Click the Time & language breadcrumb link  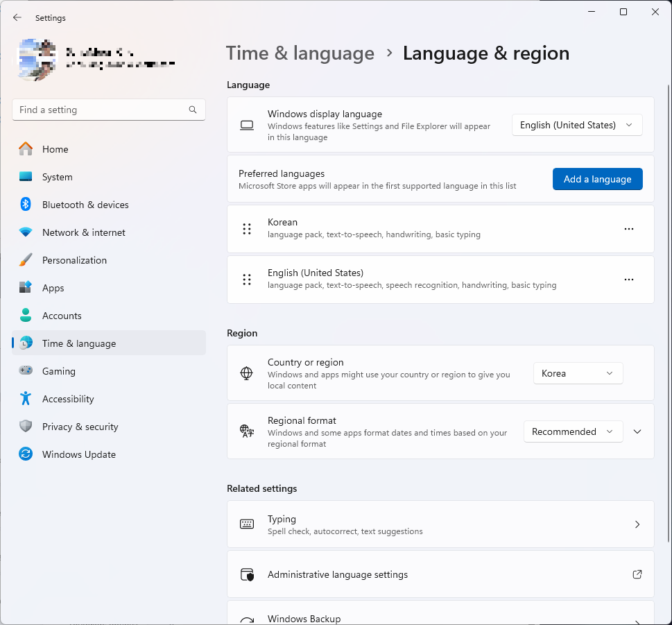tap(300, 53)
